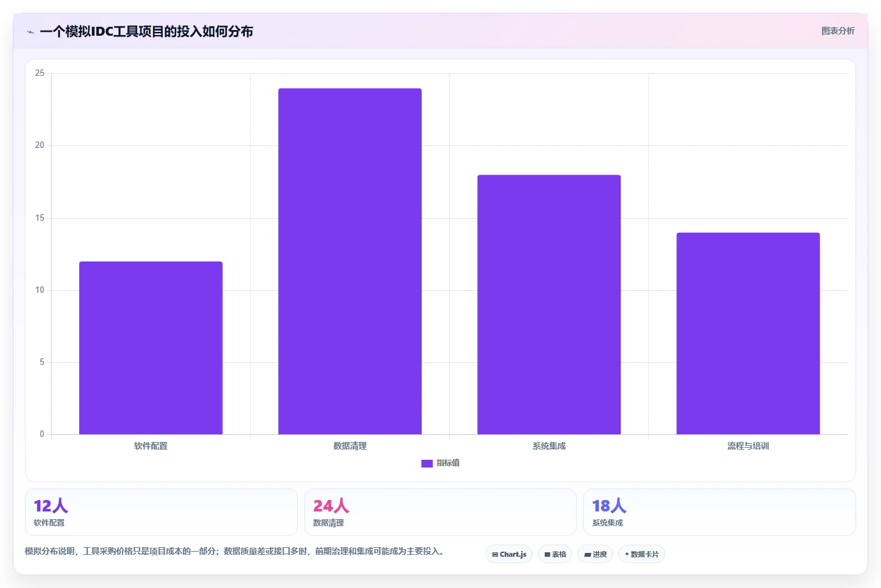Toggle the 指标值 legend color box
Screen dimensions: 881x588
(x=427, y=464)
